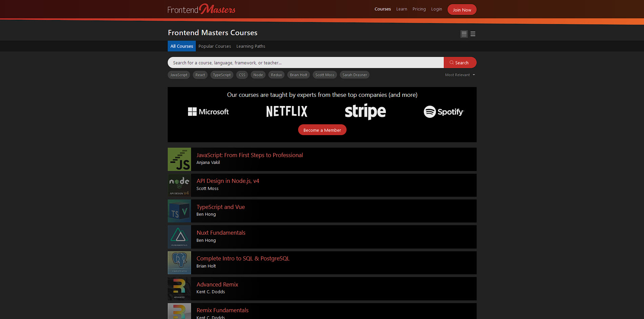Filter by the Redux tag
This screenshot has width=644, height=319.
276,75
